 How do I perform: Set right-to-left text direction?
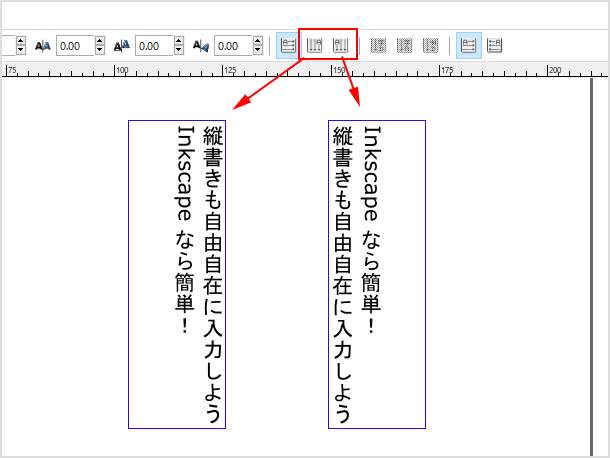(x=494, y=46)
